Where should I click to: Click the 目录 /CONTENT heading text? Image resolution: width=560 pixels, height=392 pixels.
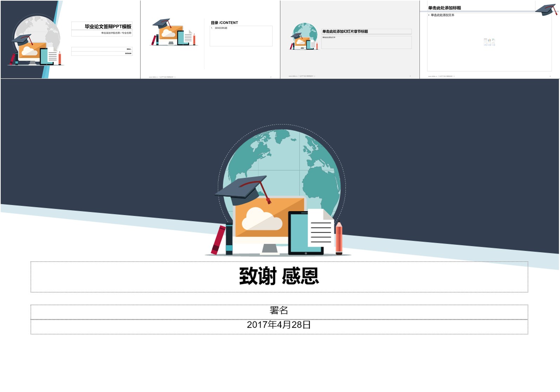tap(224, 23)
